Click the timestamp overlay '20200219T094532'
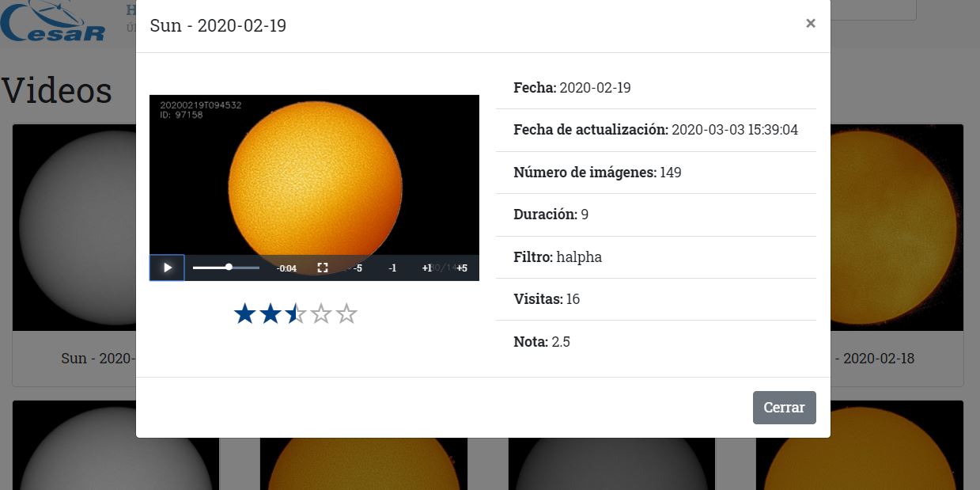This screenshot has height=490, width=980. (201, 104)
